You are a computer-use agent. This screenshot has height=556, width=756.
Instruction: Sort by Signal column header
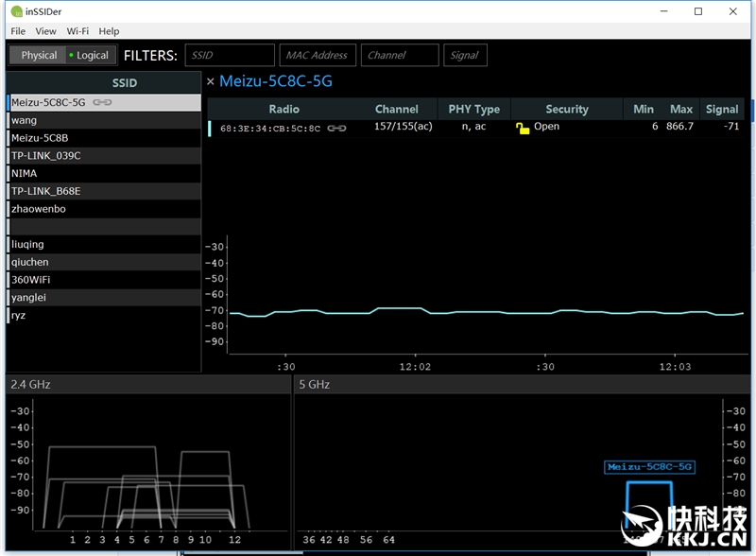click(x=722, y=109)
